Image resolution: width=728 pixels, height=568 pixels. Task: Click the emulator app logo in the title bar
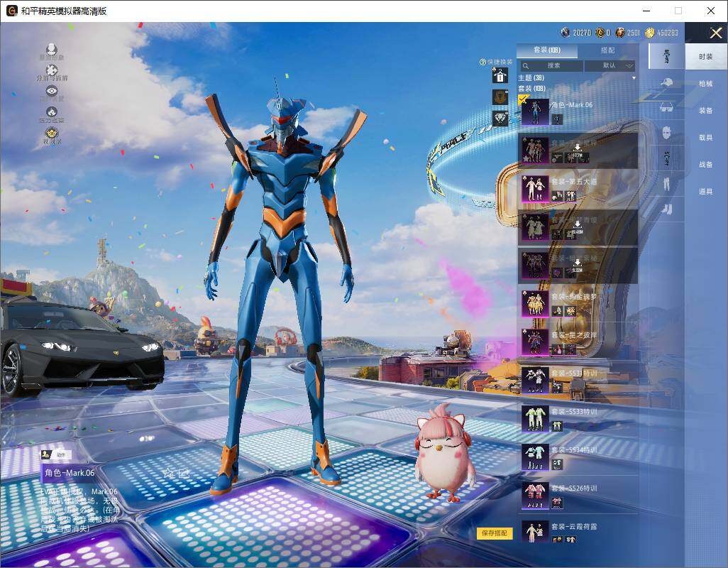pyautogui.click(x=11, y=11)
